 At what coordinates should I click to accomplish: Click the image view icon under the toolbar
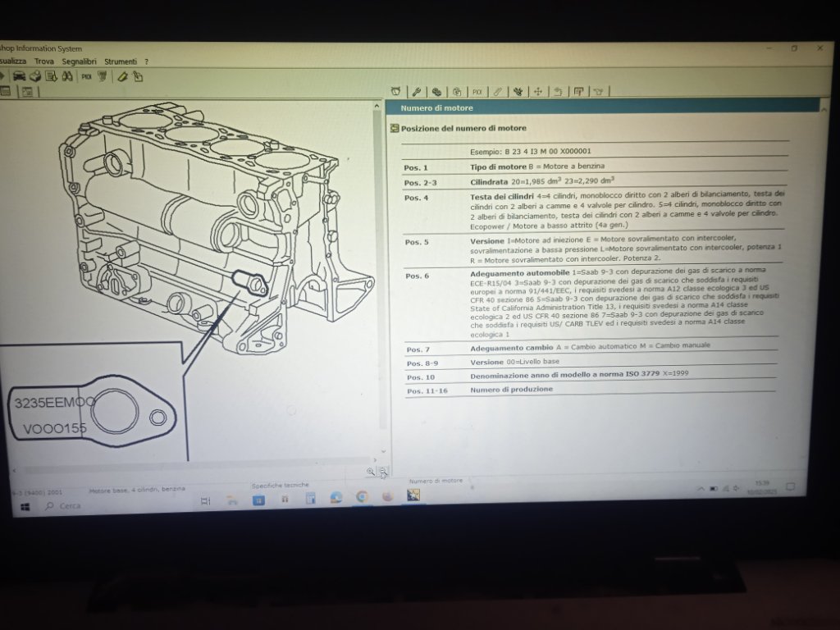tap(27, 92)
